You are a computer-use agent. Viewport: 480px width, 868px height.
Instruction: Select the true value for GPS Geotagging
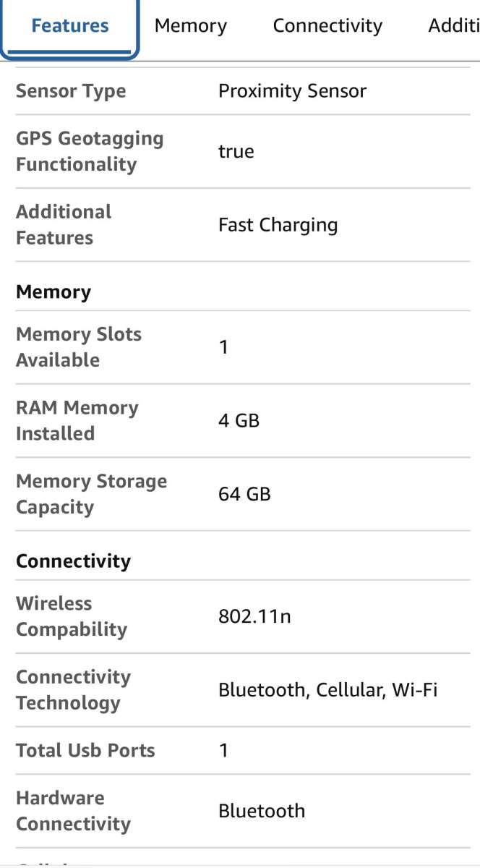click(x=236, y=151)
